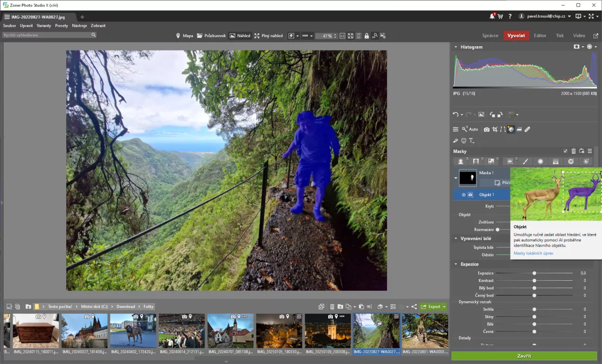Toggle the Náhled preview mode
Image resolution: width=602 pixels, height=364 pixels.
[240, 36]
